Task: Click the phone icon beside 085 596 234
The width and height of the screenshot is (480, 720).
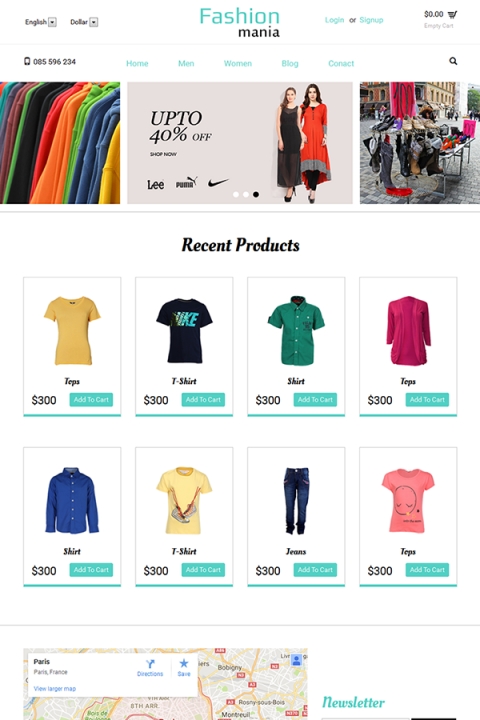Action: (27, 61)
